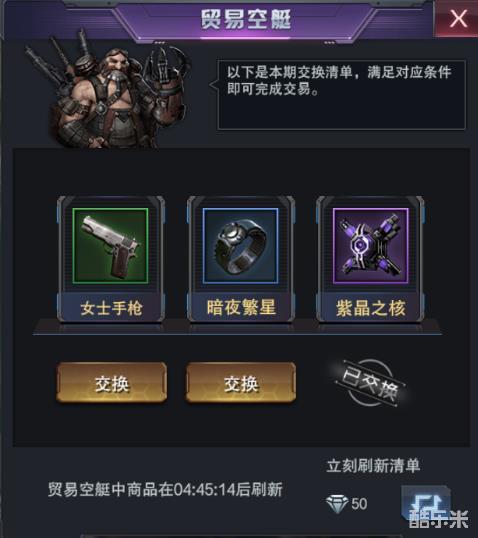
Task: Click the 紫晶之核 name label
Action: 371,308
